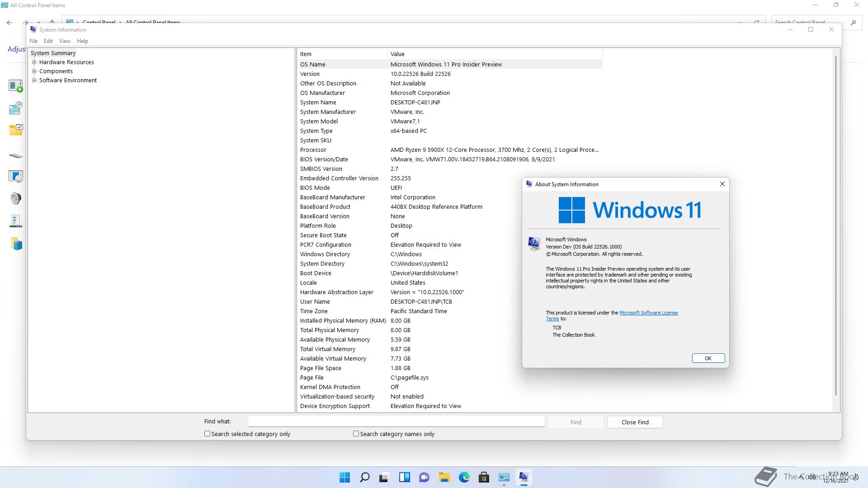The height and width of the screenshot is (488, 868).
Task: Close the About System Information dialog
Action: 722,184
